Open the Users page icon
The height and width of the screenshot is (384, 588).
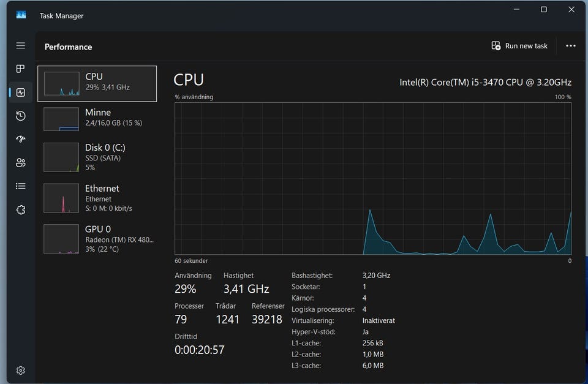pyautogui.click(x=21, y=162)
